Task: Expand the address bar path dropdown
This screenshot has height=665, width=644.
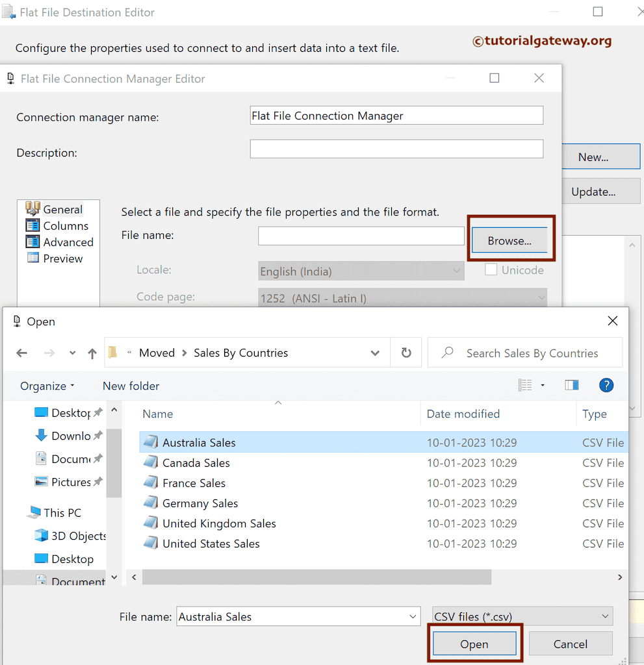Action: click(x=375, y=353)
